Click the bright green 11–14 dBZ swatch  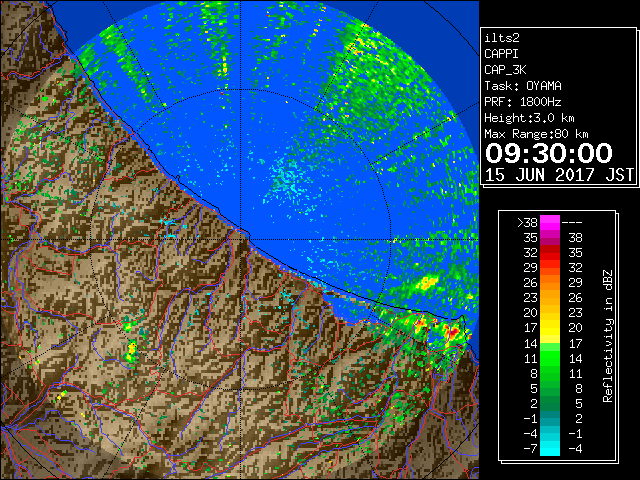click(550, 358)
